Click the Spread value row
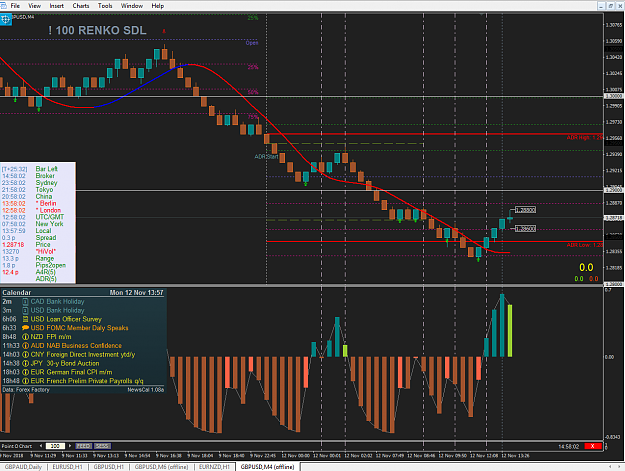Viewport: 625px width, 471px height. (x=29, y=238)
